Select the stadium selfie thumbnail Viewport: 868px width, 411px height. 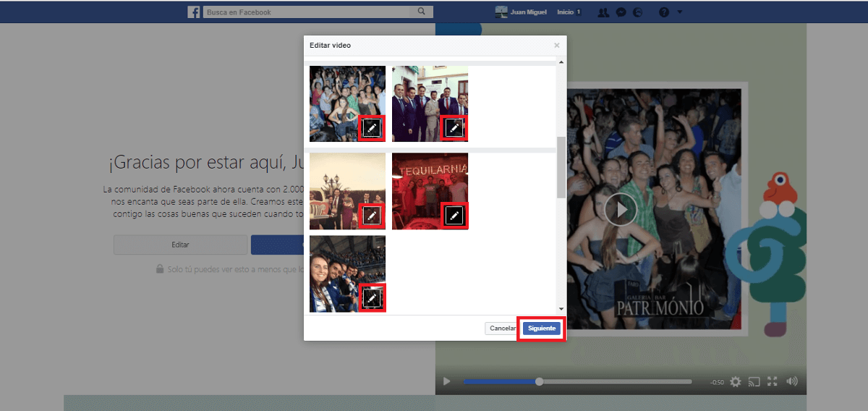[x=347, y=274]
